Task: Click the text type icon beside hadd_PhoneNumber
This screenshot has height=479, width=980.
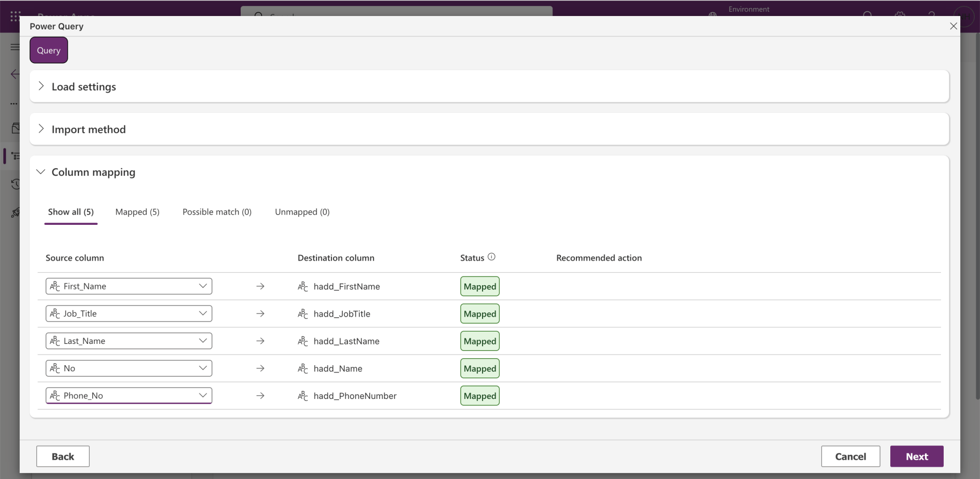Action: pos(303,396)
